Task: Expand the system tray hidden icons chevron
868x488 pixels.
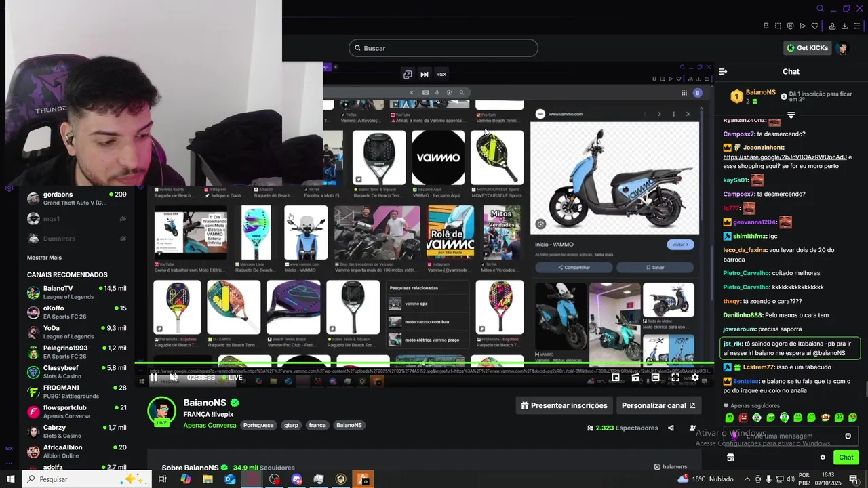Action: point(747,479)
